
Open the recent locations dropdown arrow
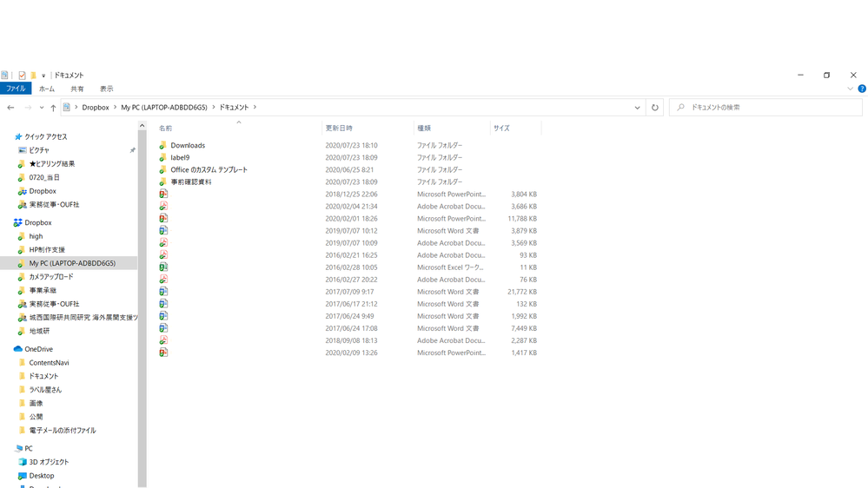[41, 108]
